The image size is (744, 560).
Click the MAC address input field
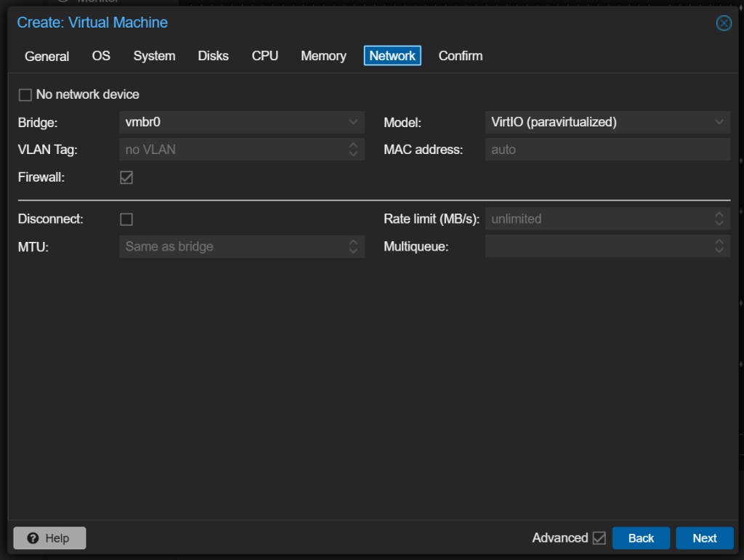point(607,150)
